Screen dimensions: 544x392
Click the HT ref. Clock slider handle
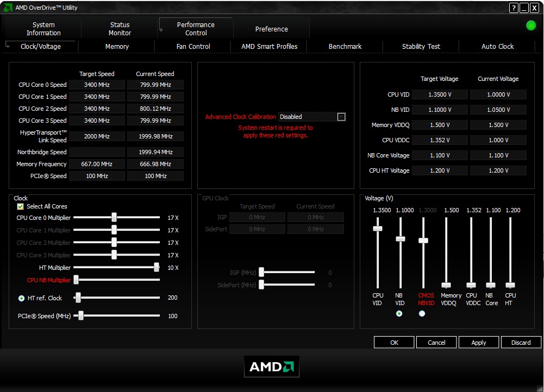pos(78,298)
